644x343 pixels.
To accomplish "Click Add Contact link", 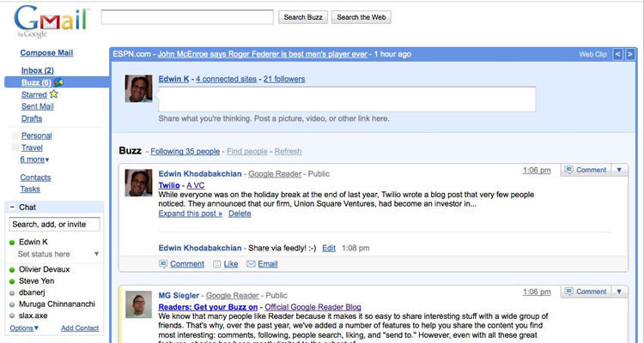I will (80, 328).
